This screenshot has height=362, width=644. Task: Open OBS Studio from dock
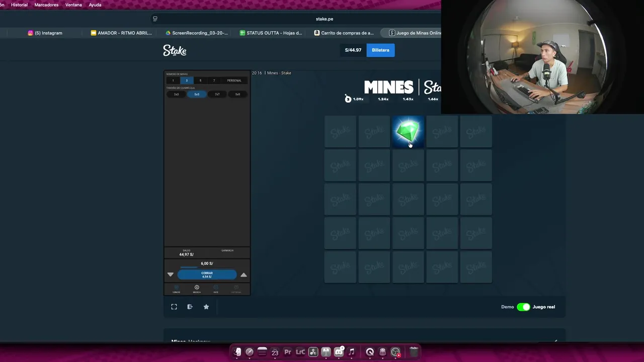(395, 352)
